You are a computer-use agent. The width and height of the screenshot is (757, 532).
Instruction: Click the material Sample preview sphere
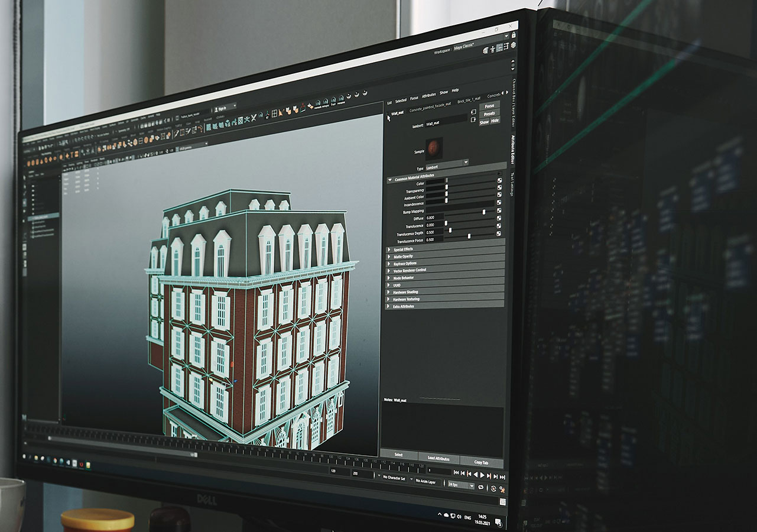click(434, 148)
